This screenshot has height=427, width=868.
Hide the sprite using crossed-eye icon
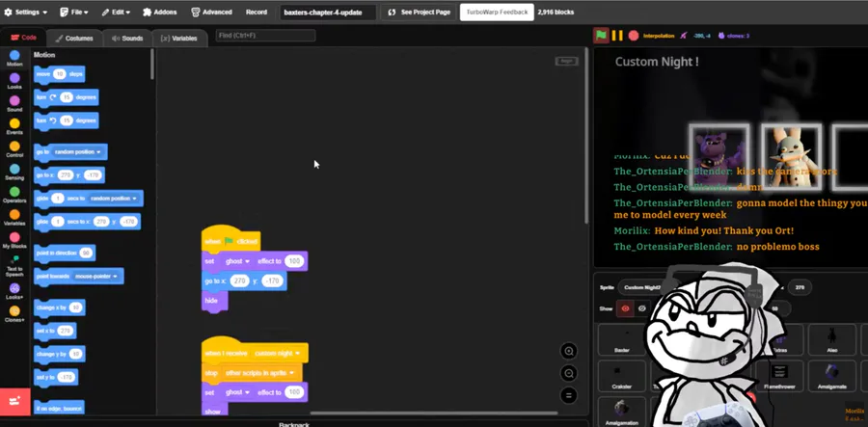[642, 308]
